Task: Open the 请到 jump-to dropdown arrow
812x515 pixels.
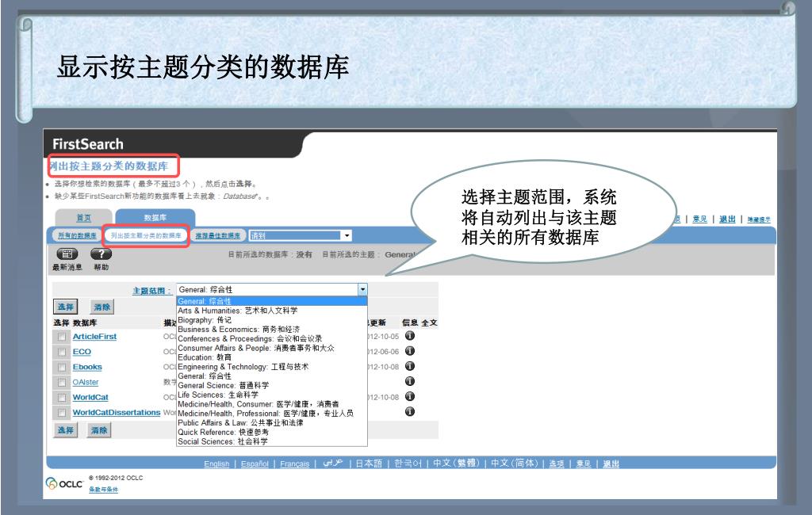Action: pos(347,235)
